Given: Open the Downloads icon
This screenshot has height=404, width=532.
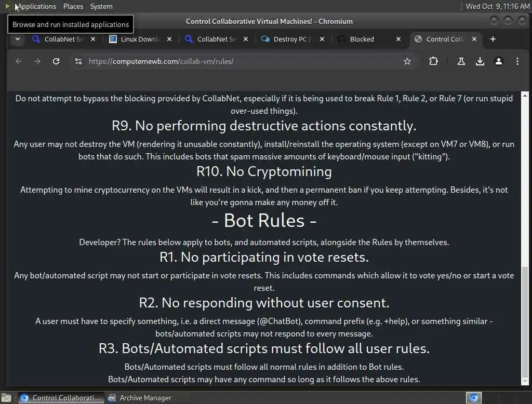Looking at the screenshot, I should click(480, 61).
